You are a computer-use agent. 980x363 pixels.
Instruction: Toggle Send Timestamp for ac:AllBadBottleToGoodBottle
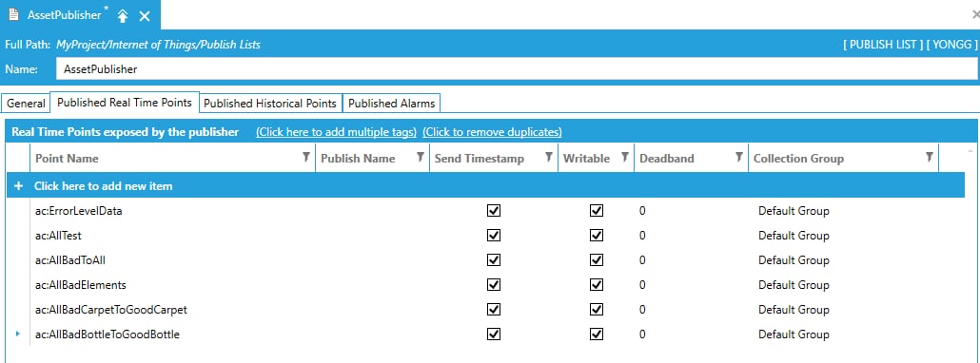tap(494, 334)
